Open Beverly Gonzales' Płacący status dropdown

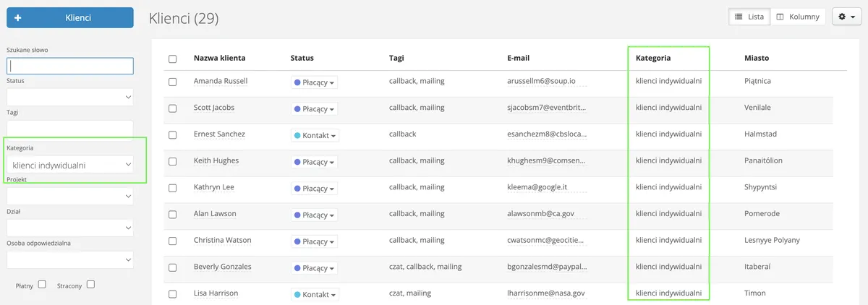(x=314, y=268)
